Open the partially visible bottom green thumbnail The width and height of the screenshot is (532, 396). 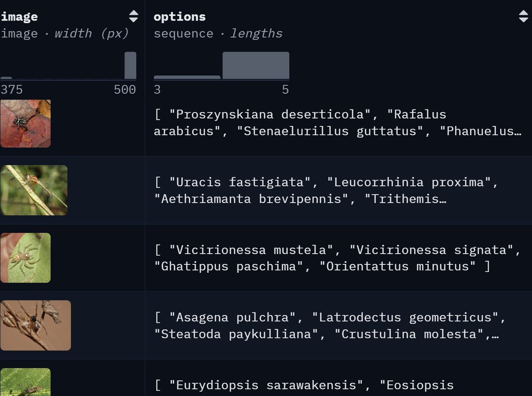[x=25, y=382]
